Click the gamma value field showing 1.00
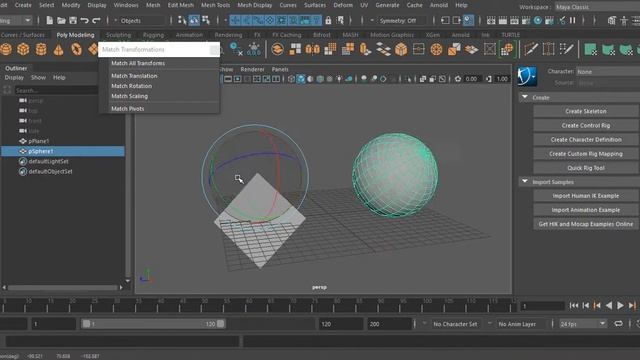Image resolution: width=640 pixels, height=360 pixels. 502,79
